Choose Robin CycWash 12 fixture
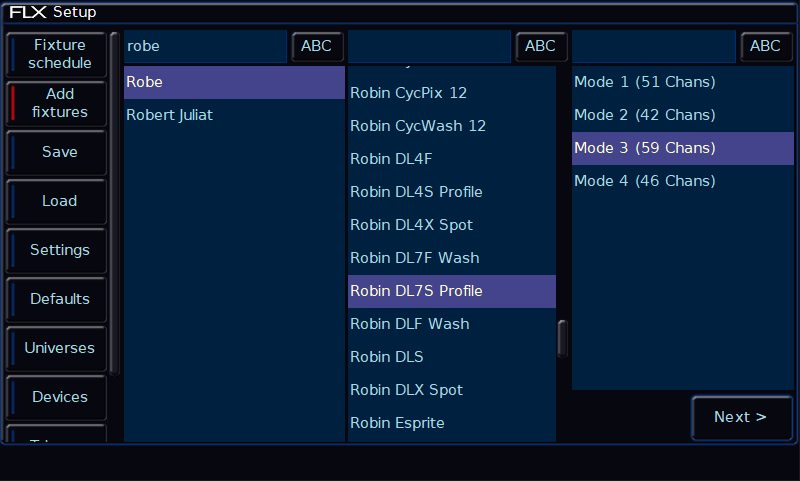 click(x=452, y=126)
